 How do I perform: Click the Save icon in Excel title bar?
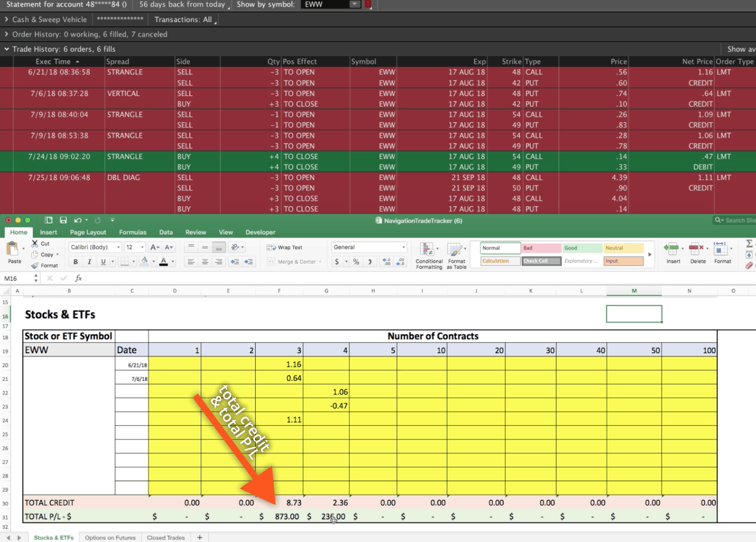63,220
